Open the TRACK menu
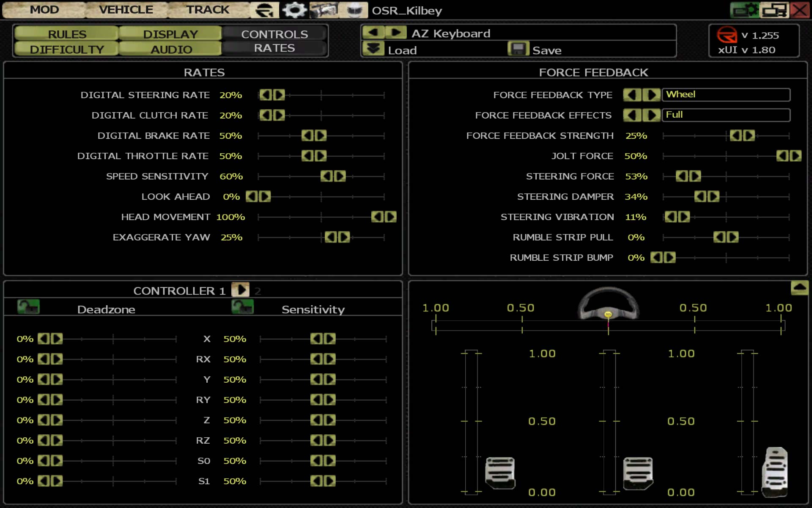 point(208,10)
